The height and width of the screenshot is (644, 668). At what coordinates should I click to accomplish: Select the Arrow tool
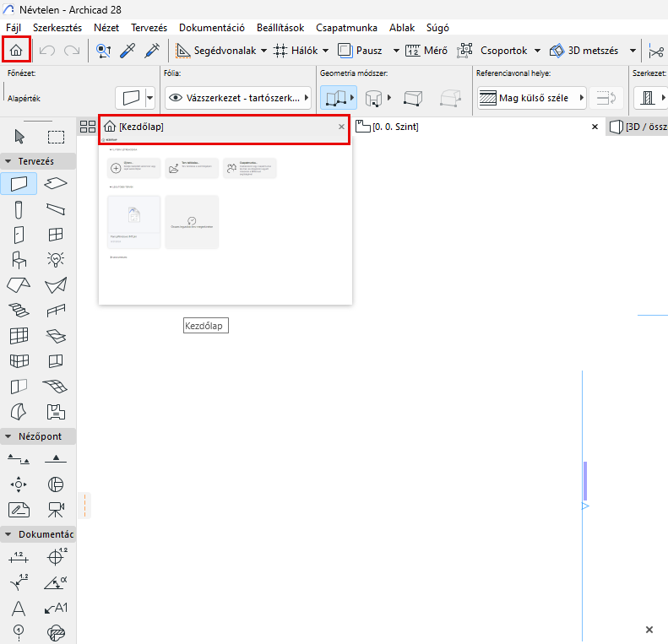tap(19, 137)
